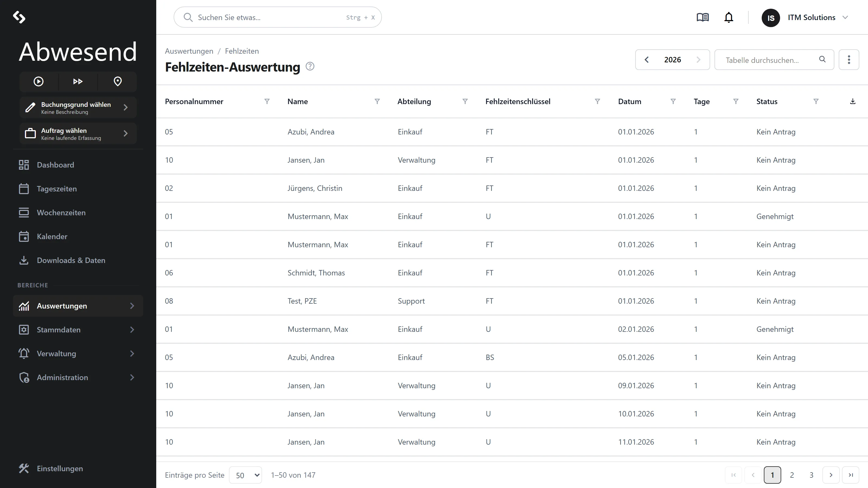
Task: Open the entries per page dropdown
Action: coord(245,475)
